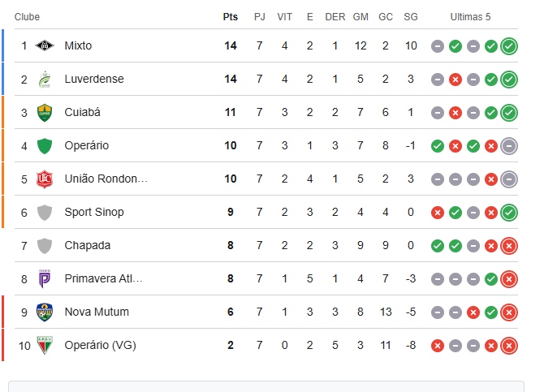The width and height of the screenshot is (544, 392).
Task: Click the Mixto club crest icon
Action: click(44, 45)
